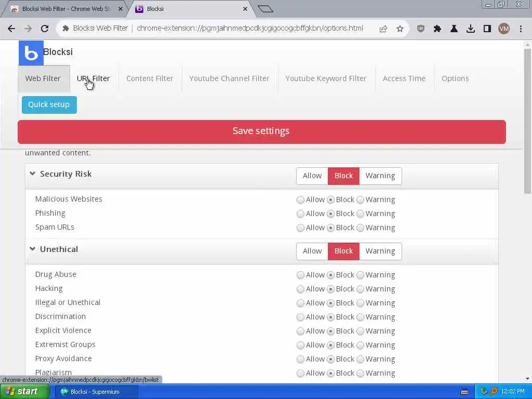Set Extremist Groups to Warning
The width and height of the screenshot is (532, 399).
click(361, 345)
